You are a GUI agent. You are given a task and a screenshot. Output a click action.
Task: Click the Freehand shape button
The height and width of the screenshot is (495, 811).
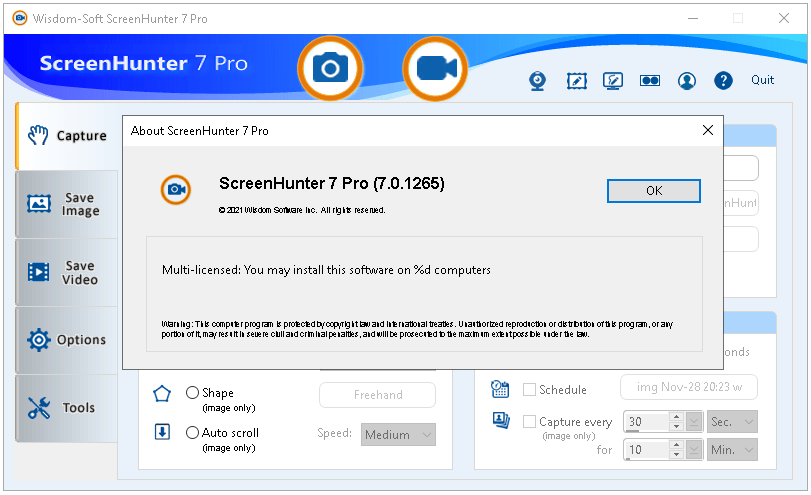click(378, 395)
